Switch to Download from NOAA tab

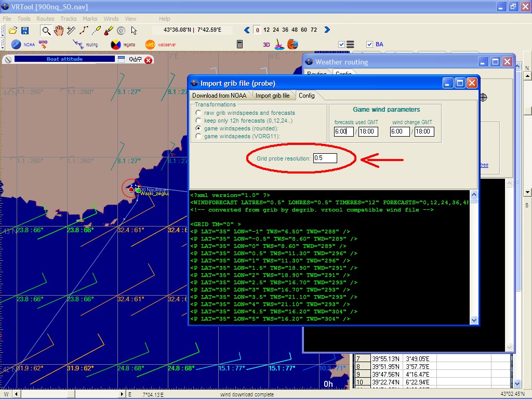[219, 96]
